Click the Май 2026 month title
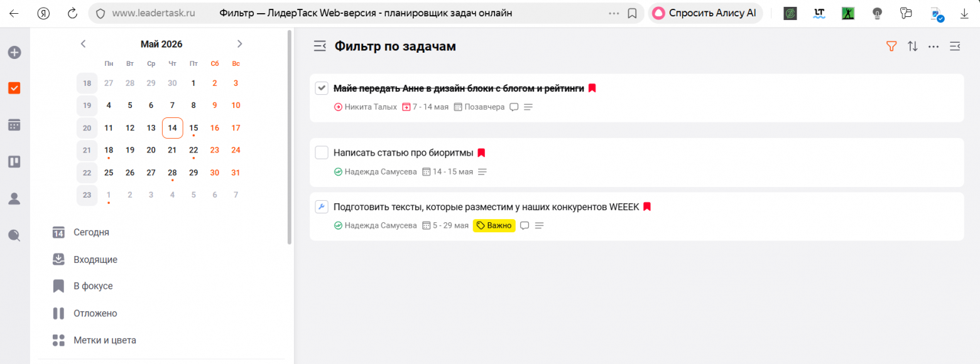The image size is (980, 364). tap(161, 44)
